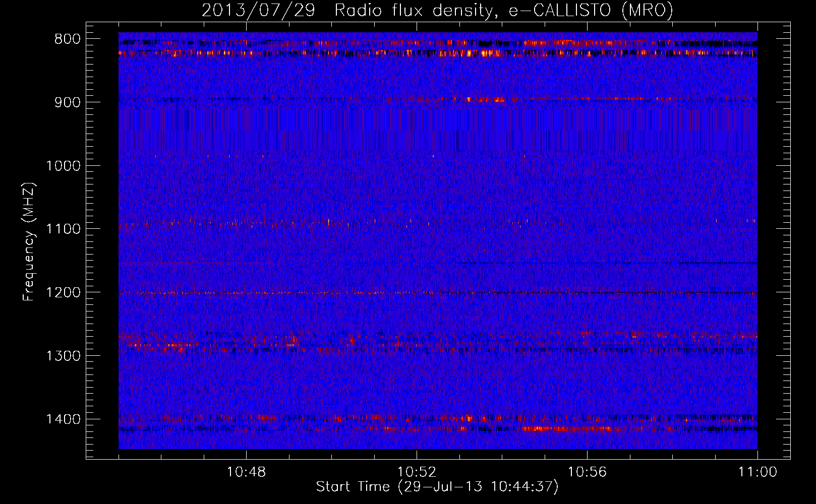Viewport: 816px width, 504px height.
Task: Select the 900 frequency tick label
Action: point(68,102)
